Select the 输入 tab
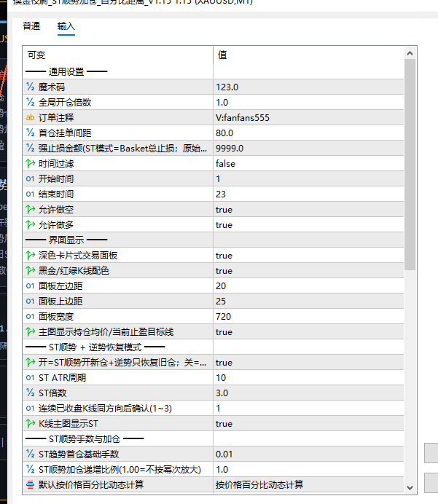The width and height of the screenshot is (438, 504). (x=66, y=26)
